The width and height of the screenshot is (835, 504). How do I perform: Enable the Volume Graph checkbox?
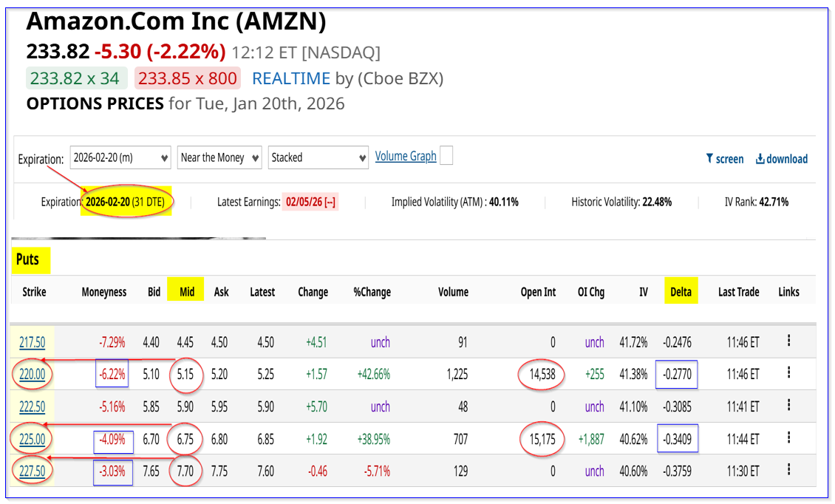pyautogui.click(x=446, y=156)
